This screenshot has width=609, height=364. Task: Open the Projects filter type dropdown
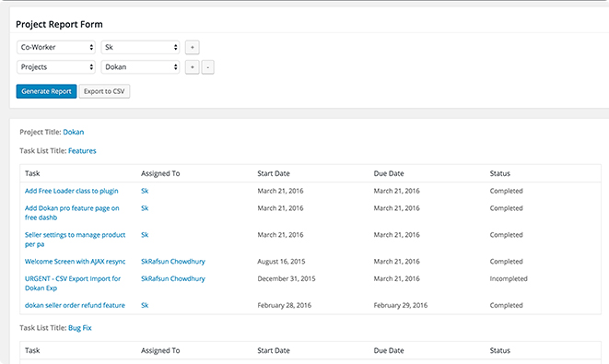tap(56, 67)
